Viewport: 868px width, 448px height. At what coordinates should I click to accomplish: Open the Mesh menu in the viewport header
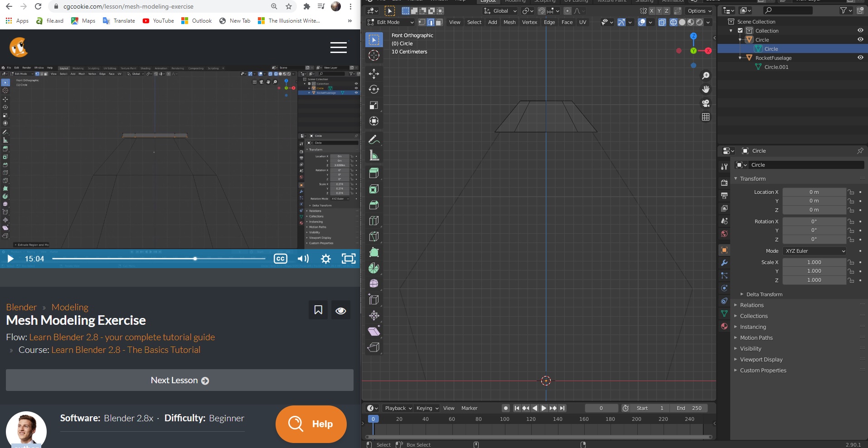tap(509, 22)
